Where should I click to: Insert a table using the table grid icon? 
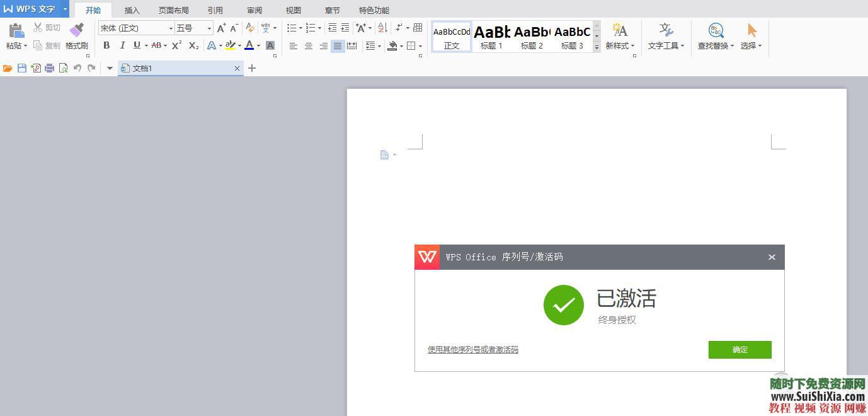[416, 28]
